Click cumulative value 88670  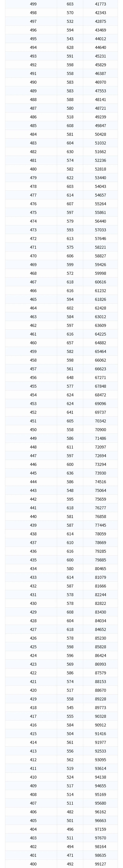coord(100,690)
